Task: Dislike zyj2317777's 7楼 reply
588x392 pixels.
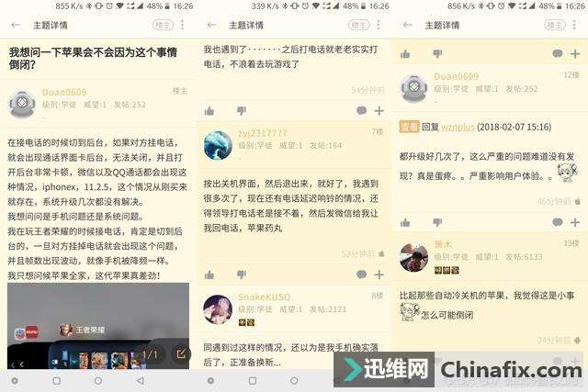Action: coord(241,274)
